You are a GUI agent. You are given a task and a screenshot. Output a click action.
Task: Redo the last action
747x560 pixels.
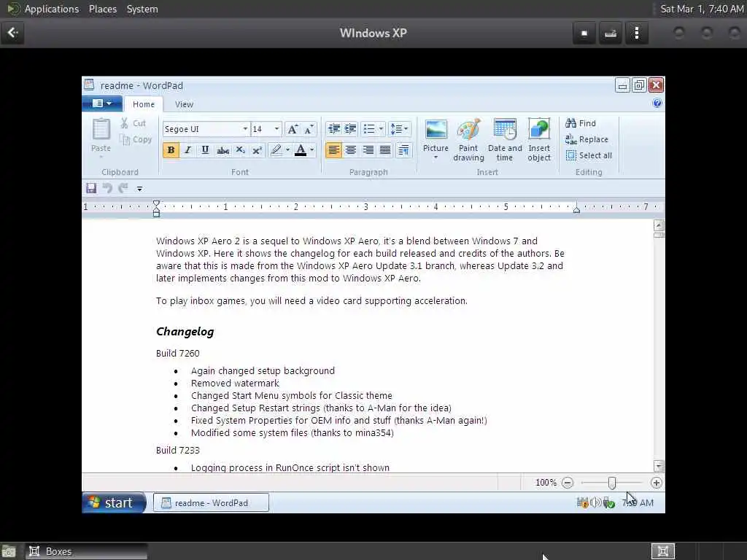click(123, 188)
